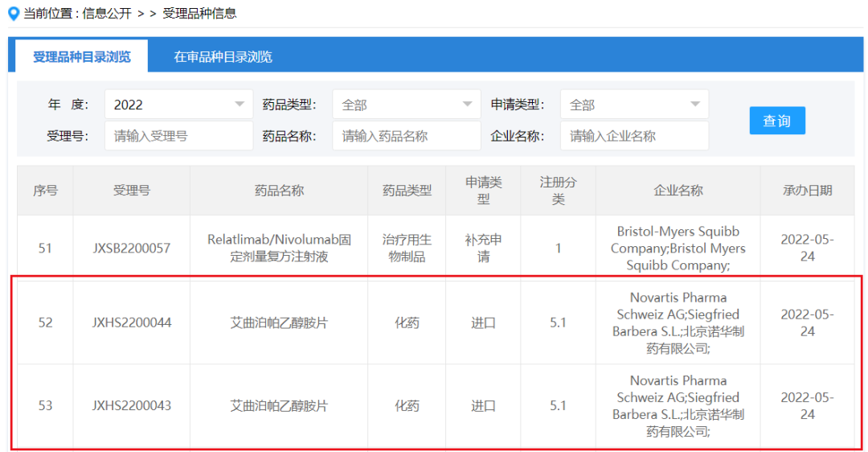Click 艾曲泊帕乙醇胺片 in row 52
Viewport: 868px width, 452px height.
point(279,323)
